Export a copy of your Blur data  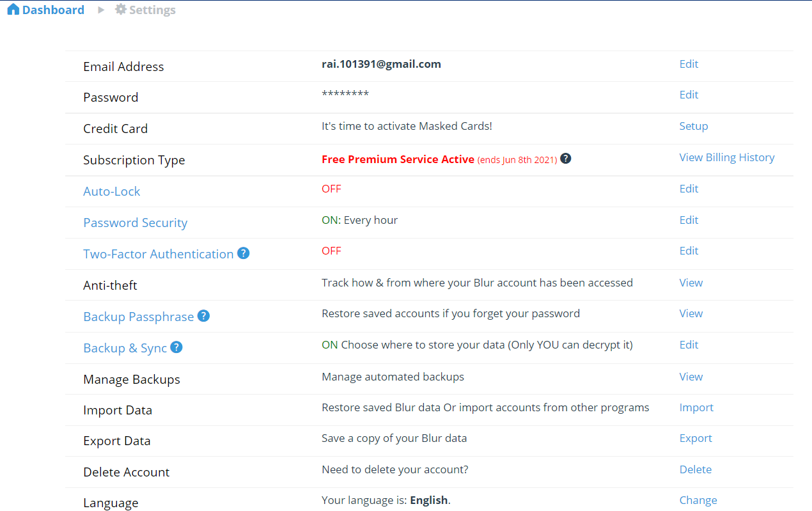[696, 438]
